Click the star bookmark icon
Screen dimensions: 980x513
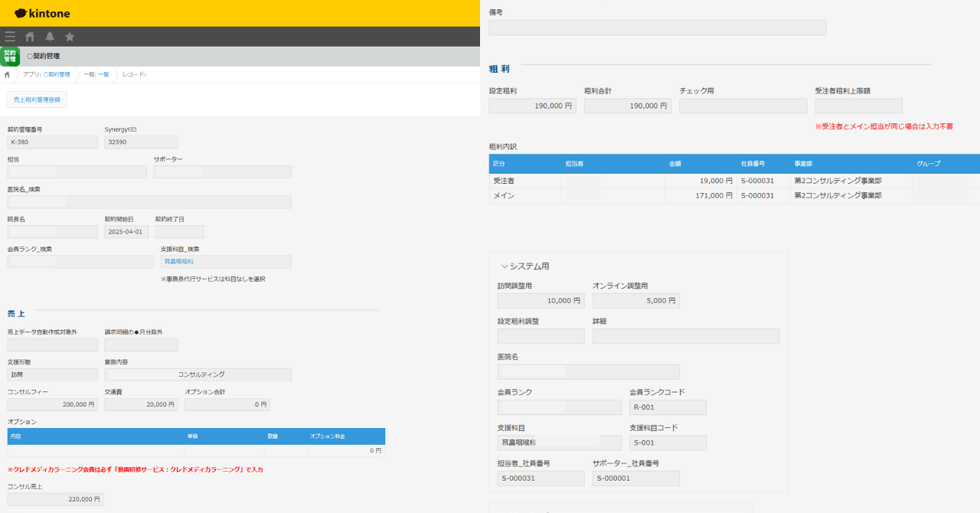click(x=70, y=37)
